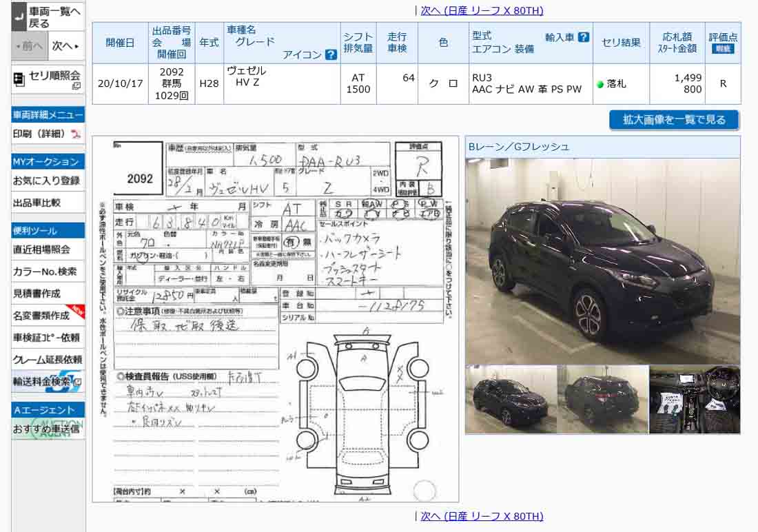Open 車検証コピー依頼 item
This screenshot has width=758, height=532.
tap(48, 338)
